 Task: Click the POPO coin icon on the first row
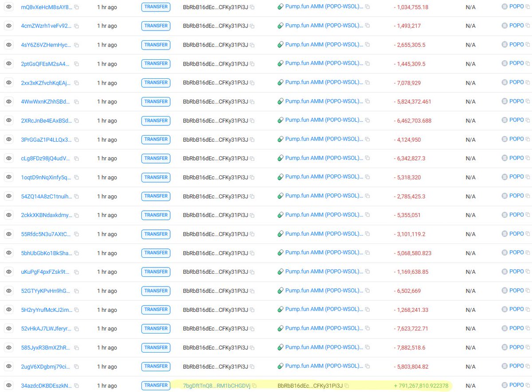[504, 7]
